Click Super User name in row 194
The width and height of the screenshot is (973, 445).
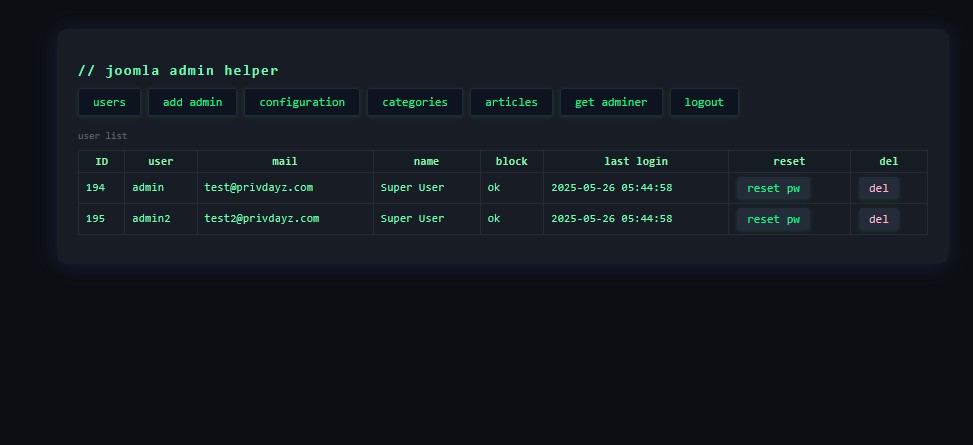point(413,187)
